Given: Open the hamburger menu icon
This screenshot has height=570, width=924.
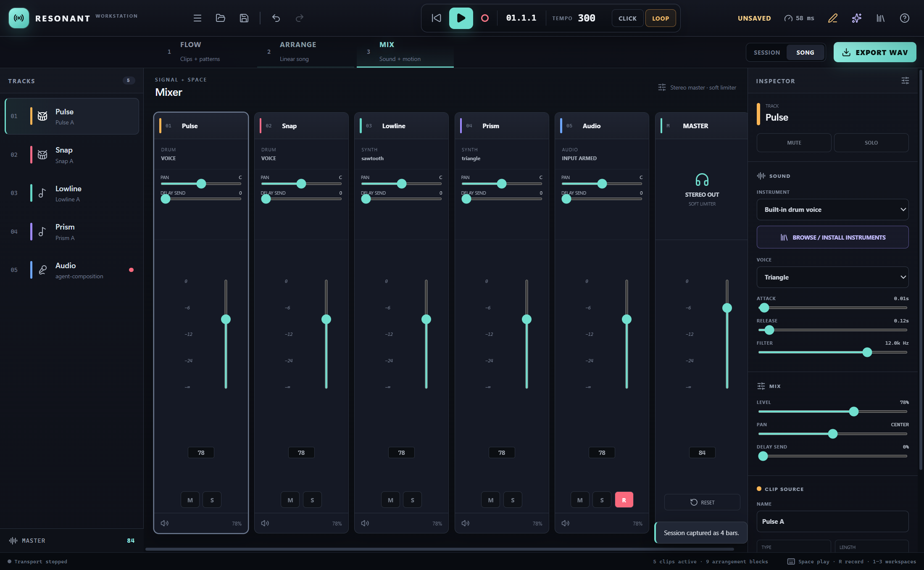Looking at the screenshot, I should click(x=197, y=18).
